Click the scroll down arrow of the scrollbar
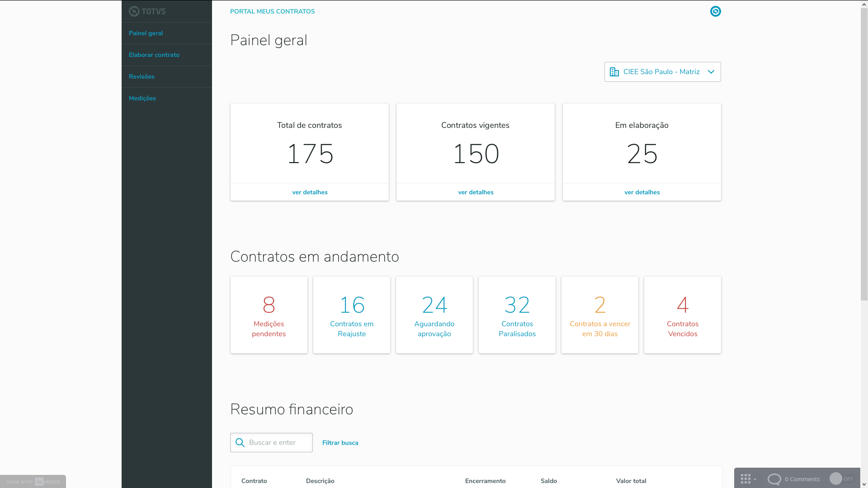The width and height of the screenshot is (868, 488). click(x=864, y=484)
